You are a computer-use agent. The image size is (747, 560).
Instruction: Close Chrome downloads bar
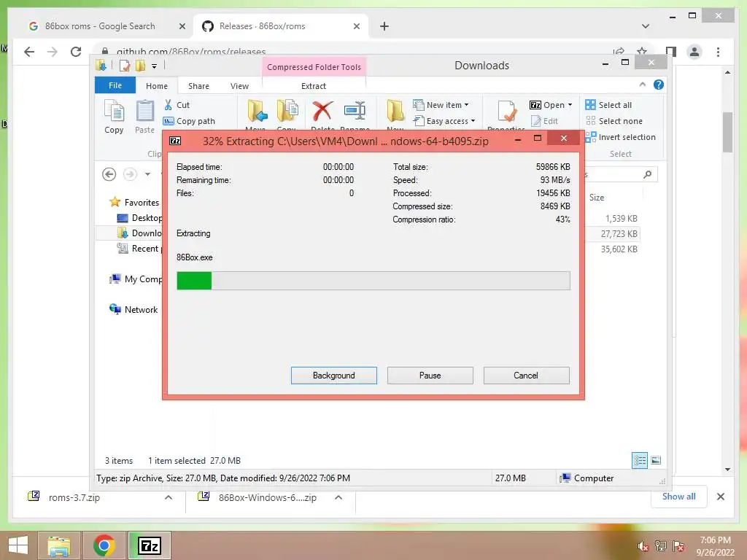[720, 497]
